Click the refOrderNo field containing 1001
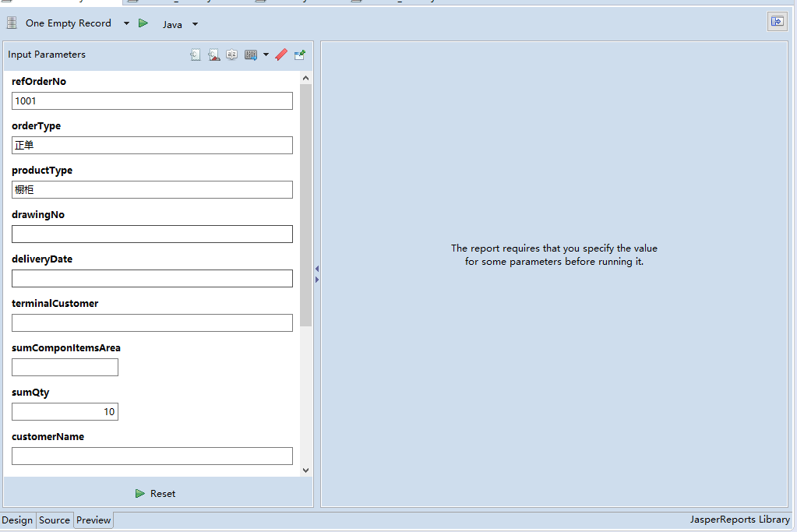 pyautogui.click(x=152, y=100)
